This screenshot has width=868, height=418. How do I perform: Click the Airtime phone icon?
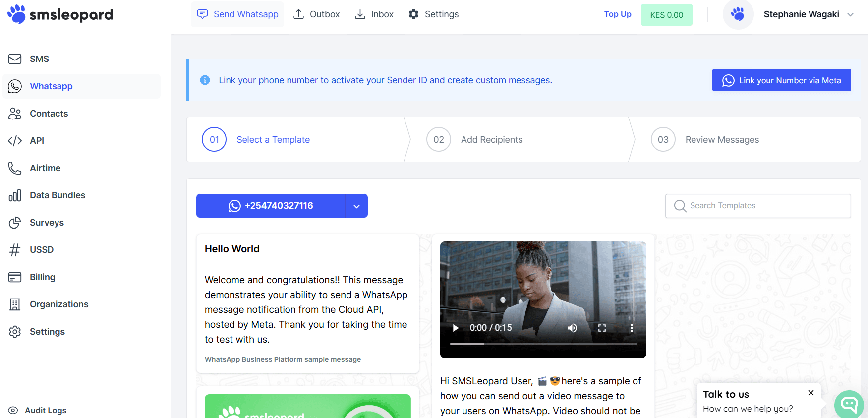[15, 168]
